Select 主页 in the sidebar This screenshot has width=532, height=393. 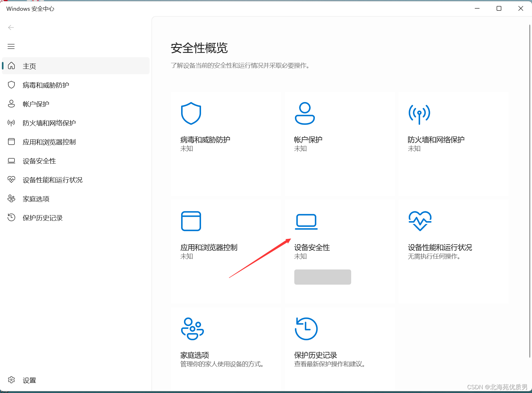click(x=76, y=66)
